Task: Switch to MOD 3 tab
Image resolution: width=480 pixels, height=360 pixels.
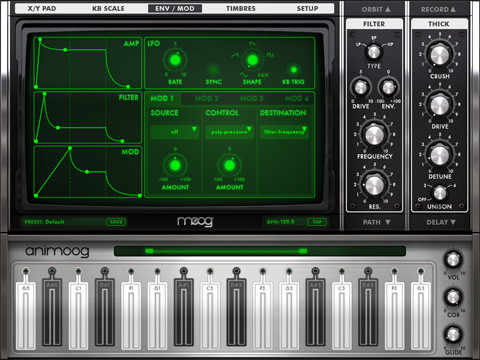Action: [252, 98]
